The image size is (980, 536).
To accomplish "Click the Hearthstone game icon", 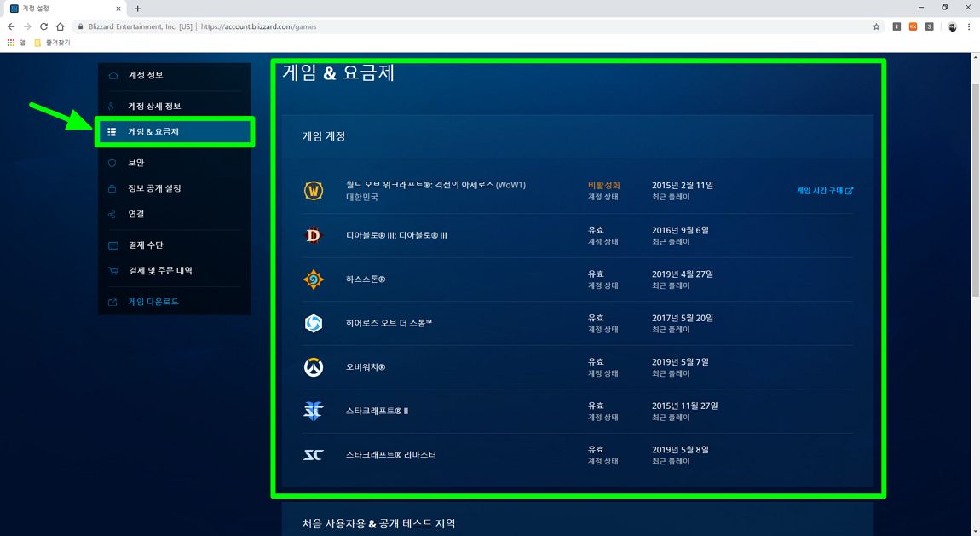I will 313,280.
